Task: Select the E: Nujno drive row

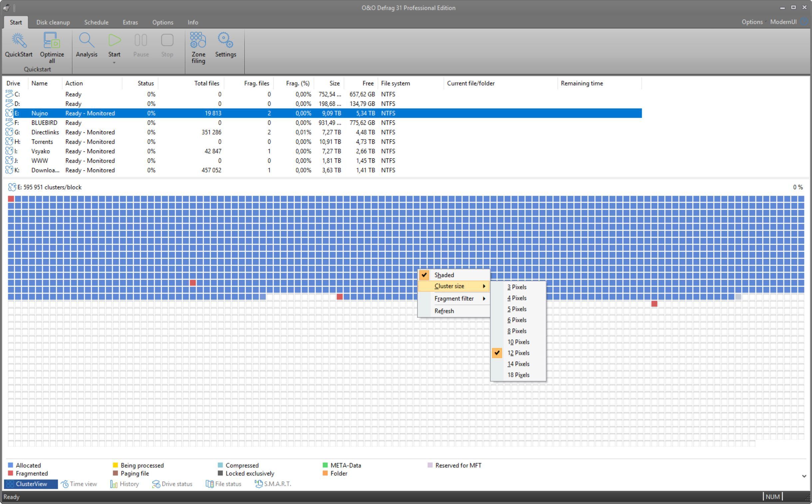Action: click(323, 113)
